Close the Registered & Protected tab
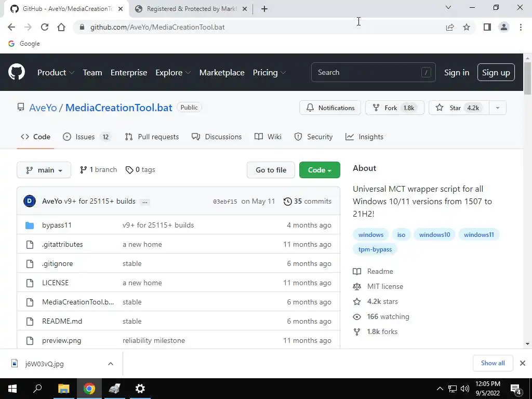Screen dimensions: 532x399 [245, 9]
